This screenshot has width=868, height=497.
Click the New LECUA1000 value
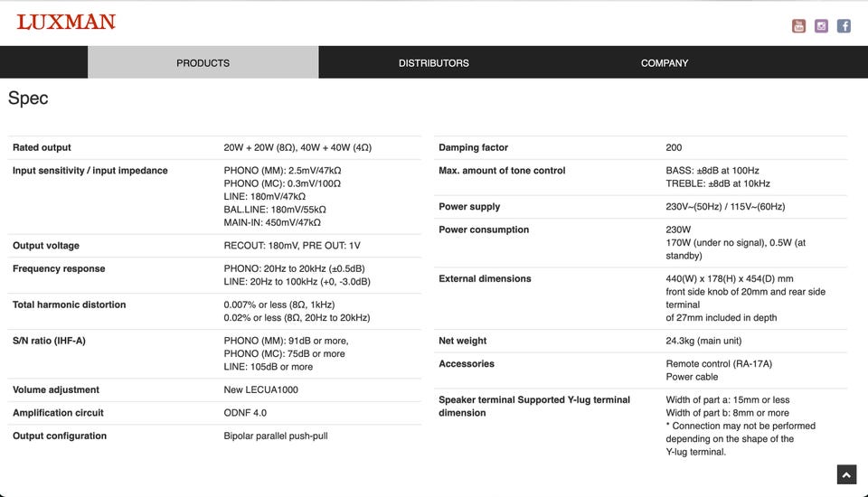[260, 389]
